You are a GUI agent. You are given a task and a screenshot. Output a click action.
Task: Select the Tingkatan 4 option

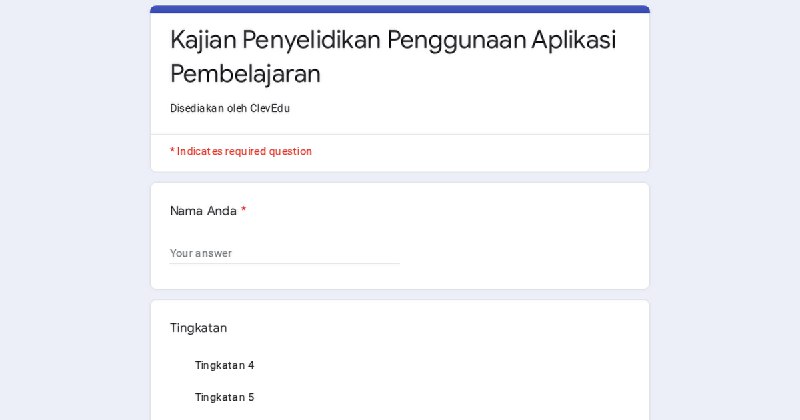coord(224,365)
